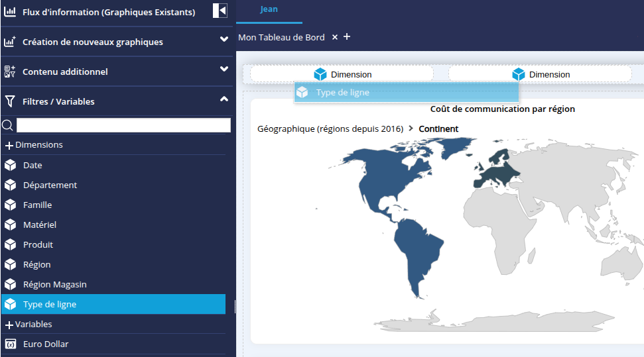
Task: Click the search magnifier icon
Action: [8, 125]
